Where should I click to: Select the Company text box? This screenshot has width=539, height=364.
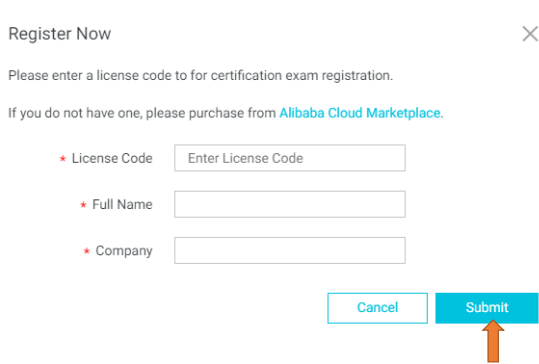(290, 251)
